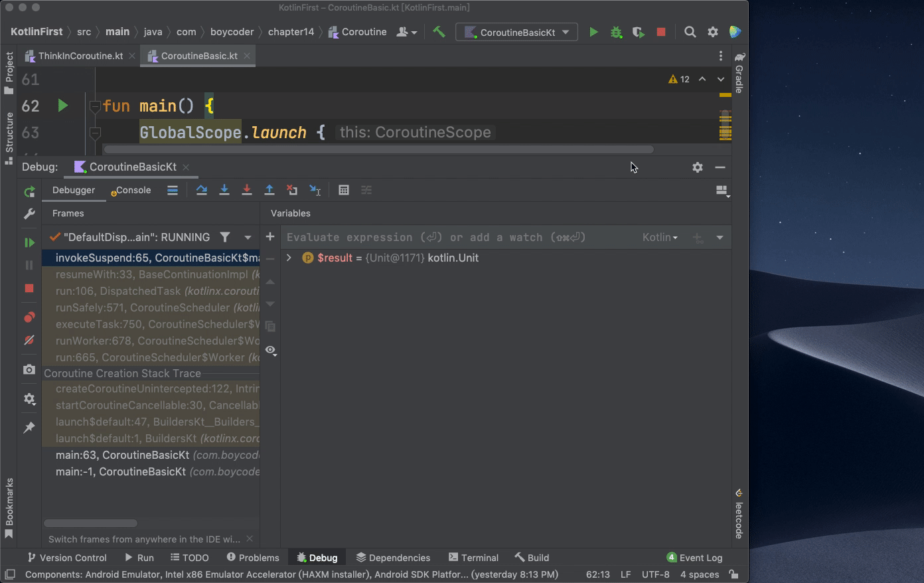
Task: Open the Dependencies tool window
Action: (393, 558)
